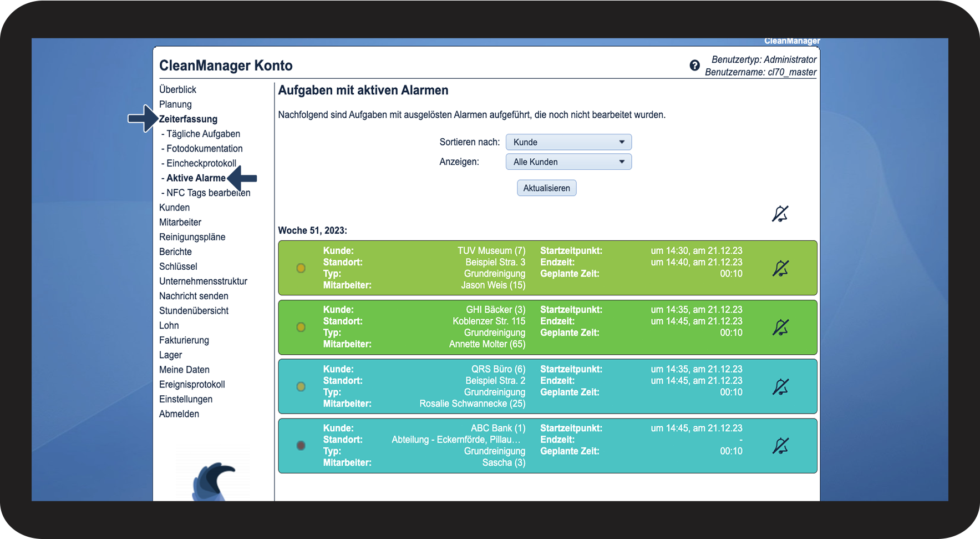Image resolution: width=980 pixels, height=539 pixels.
Task: Click the CleanManager logo at sidebar bottom
Action: (214, 480)
